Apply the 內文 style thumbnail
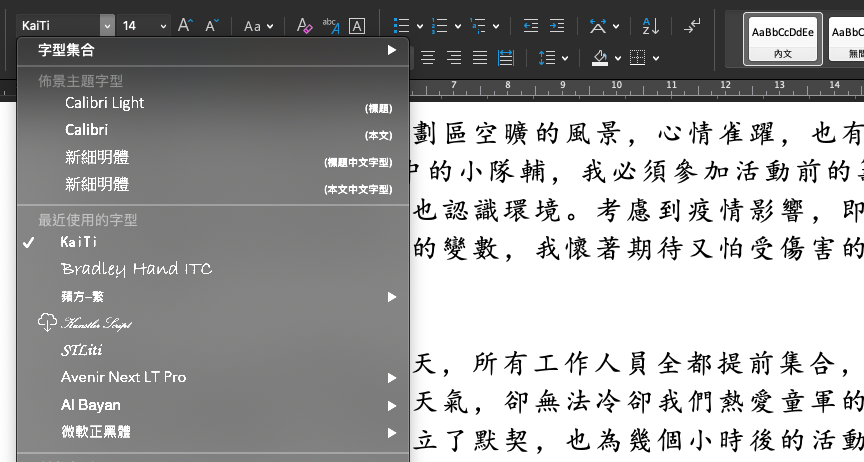 coord(782,39)
